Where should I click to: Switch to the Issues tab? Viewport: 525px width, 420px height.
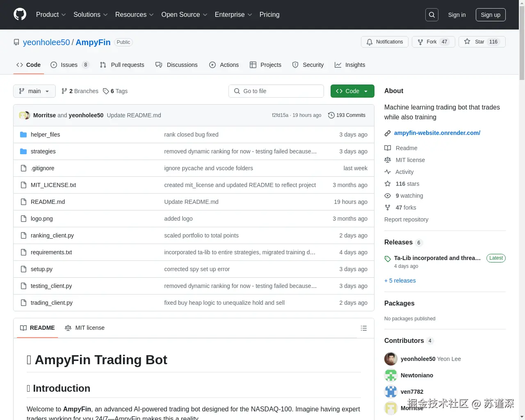coord(69,65)
